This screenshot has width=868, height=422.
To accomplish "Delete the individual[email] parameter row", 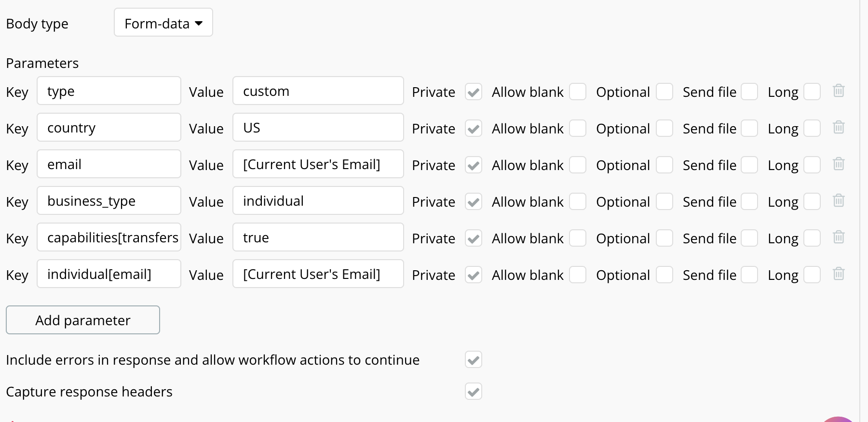I will tap(839, 274).
